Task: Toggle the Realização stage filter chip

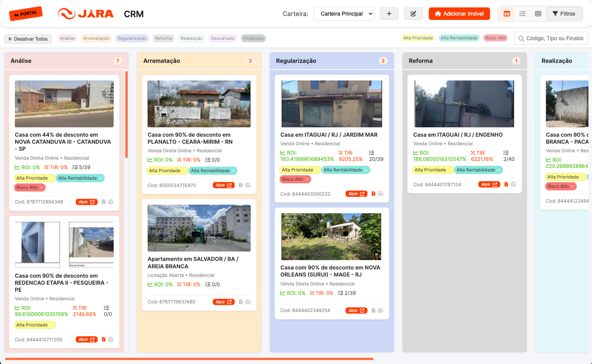Action: [191, 38]
